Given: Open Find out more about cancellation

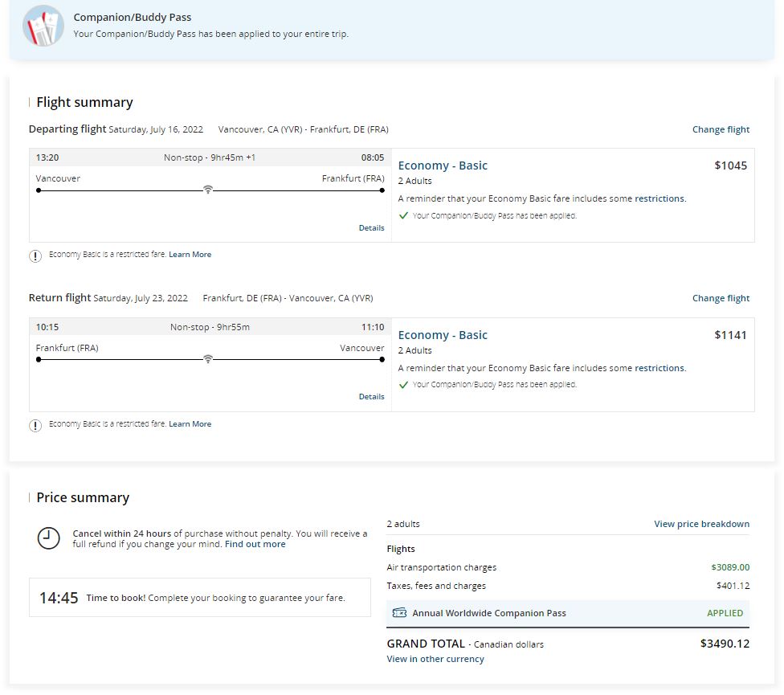Looking at the screenshot, I should [255, 544].
